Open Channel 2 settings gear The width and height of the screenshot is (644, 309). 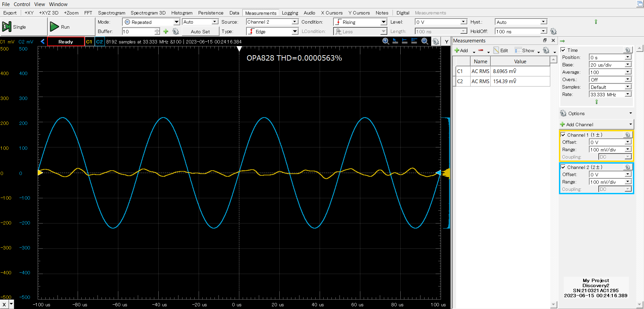628,167
